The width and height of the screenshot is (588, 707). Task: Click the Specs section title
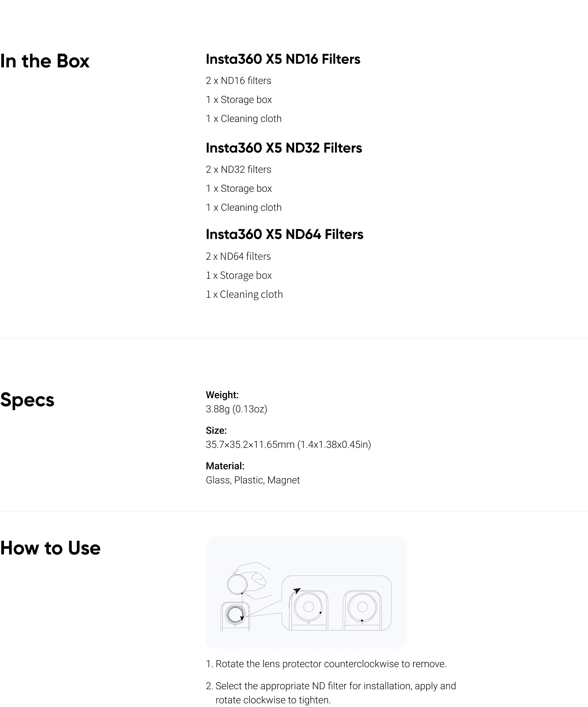[27, 400]
